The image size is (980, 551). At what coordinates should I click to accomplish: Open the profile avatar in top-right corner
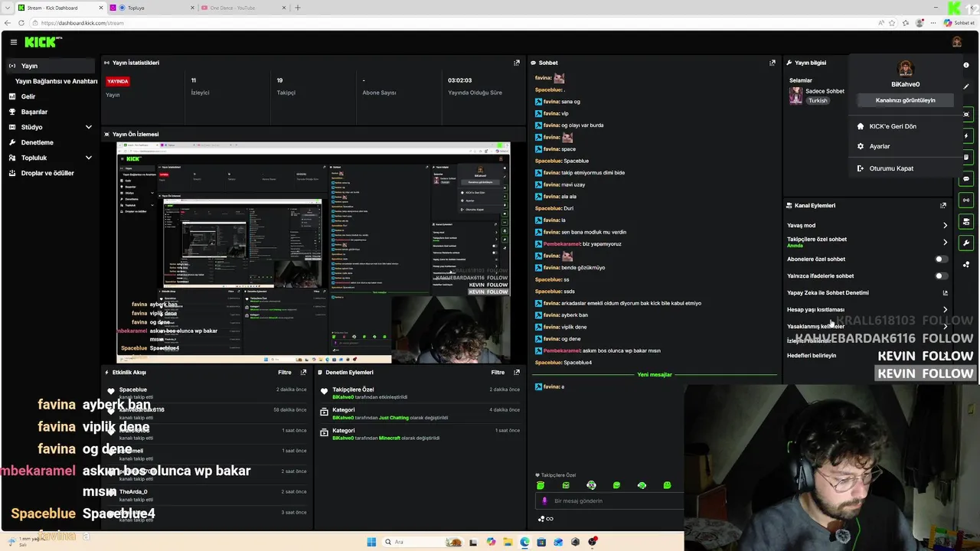point(956,42)
